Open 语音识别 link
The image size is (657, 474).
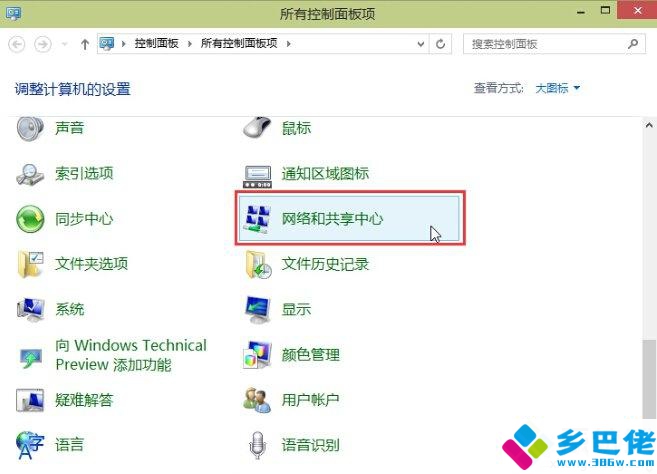point(310,445)
